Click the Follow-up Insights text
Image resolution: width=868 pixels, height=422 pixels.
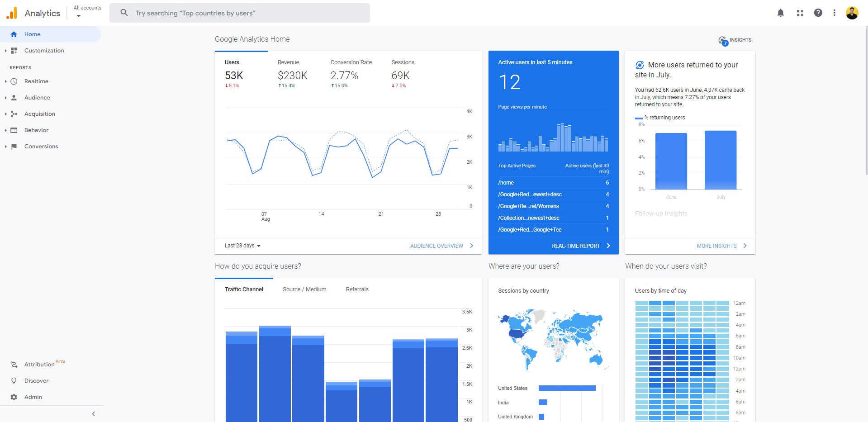661,213
